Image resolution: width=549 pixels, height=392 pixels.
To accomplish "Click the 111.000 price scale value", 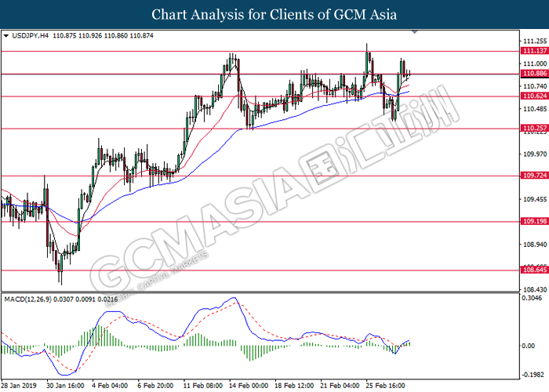I will [535, 64].
